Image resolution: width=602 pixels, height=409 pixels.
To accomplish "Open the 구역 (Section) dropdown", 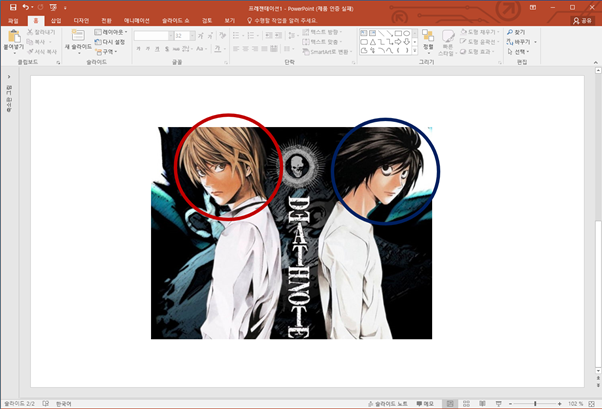I will click(106, 51).
